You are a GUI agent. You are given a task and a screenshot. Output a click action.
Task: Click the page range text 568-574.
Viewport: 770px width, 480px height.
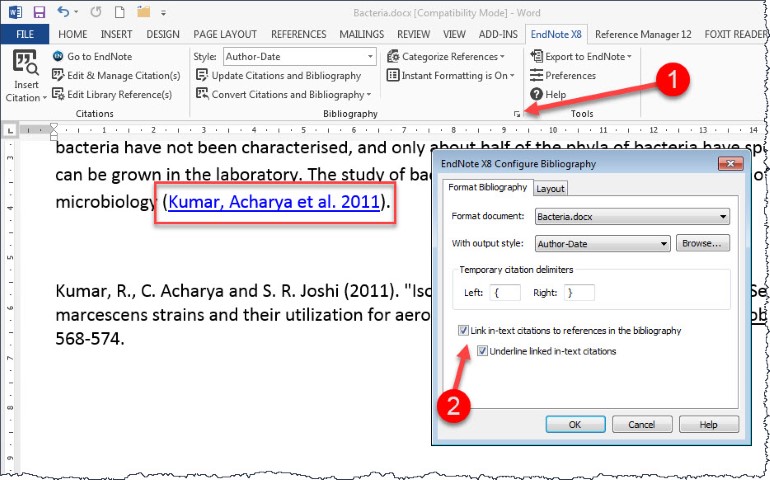click(x=88, y=338)
